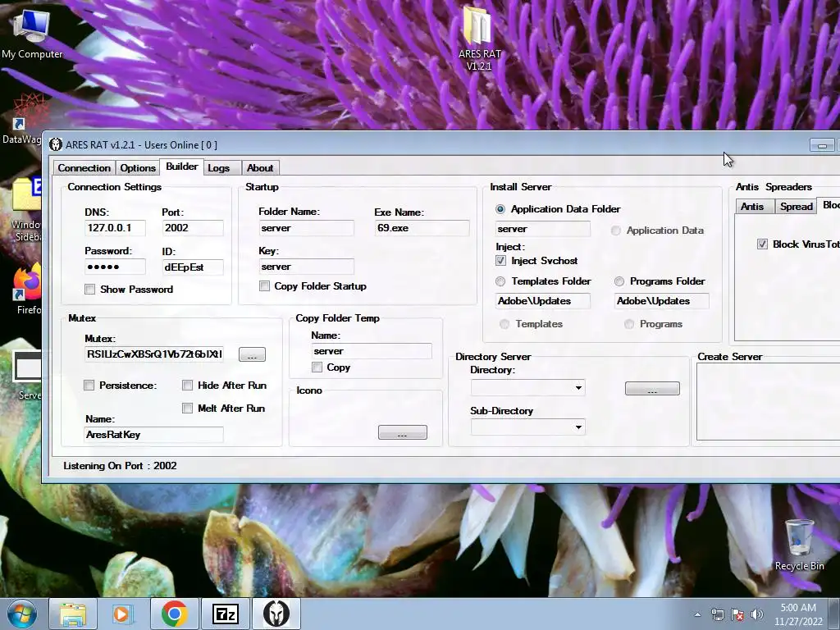Click into the Password field

click(x=115, y=267)
